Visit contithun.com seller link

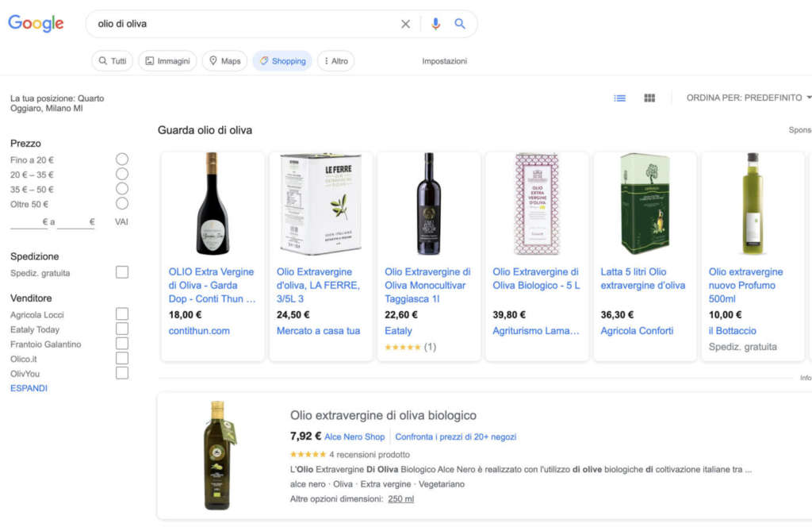(199, 331)
